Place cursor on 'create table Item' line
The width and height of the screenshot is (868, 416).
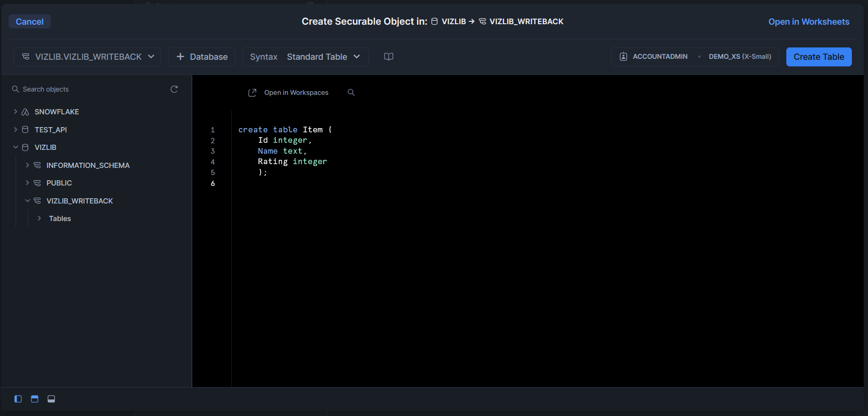click(285, 129)
